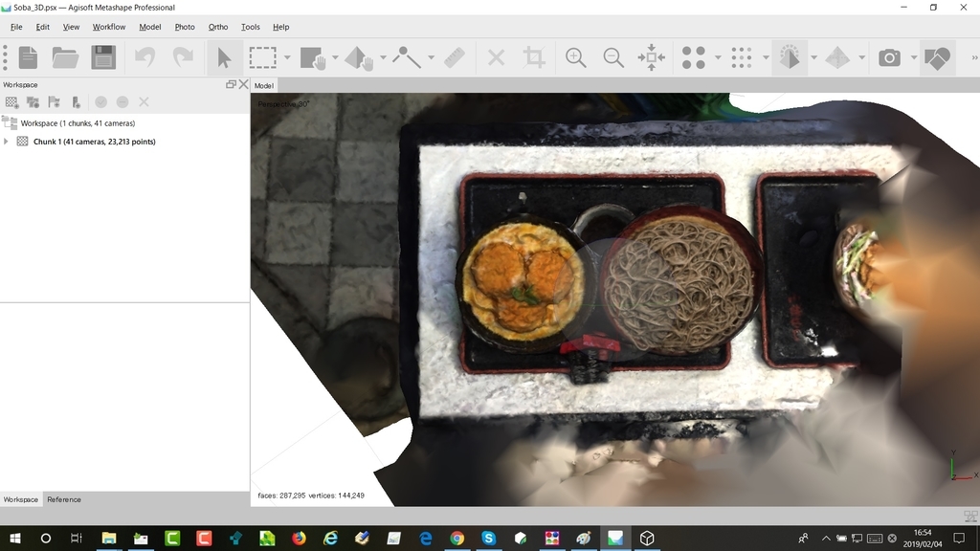Open Firefox from the taskbar
Image resolution: width=980 pixels, height=551 pixels.
coord(299,538)
